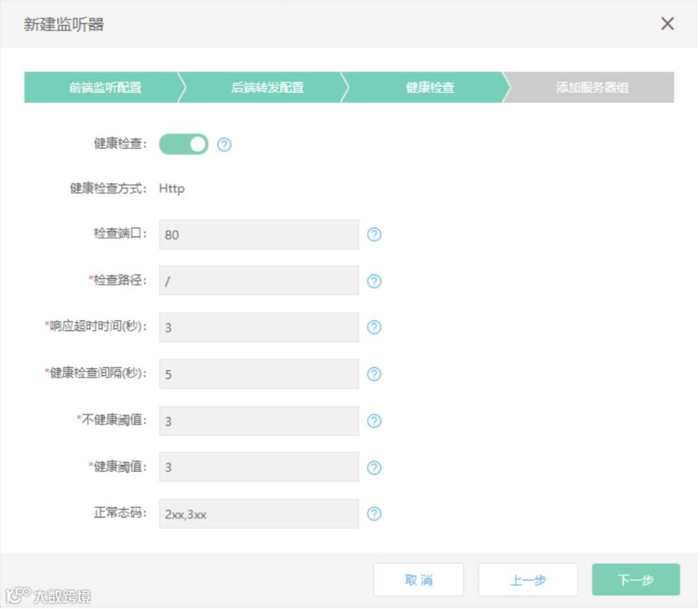Go to 前端监听配置 step

[105, 87]
